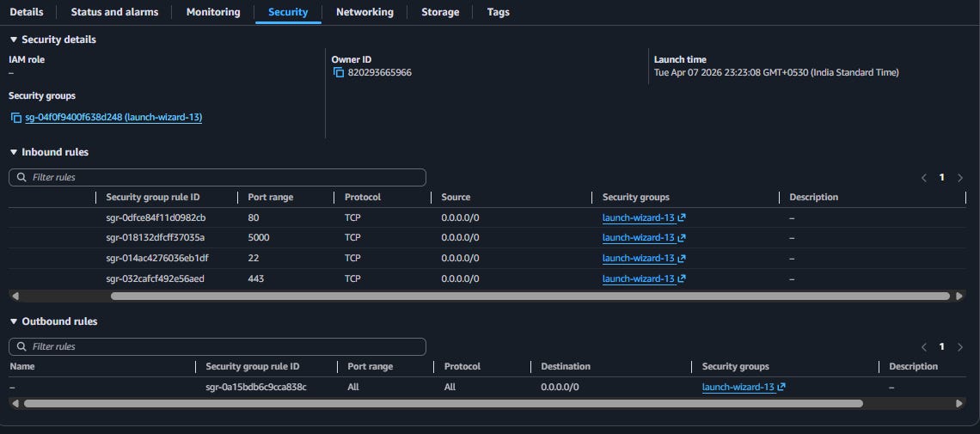Viewport: 980px width, 434px height.
Task: Click inbound Protocol column header
Action: click(363, 198)
